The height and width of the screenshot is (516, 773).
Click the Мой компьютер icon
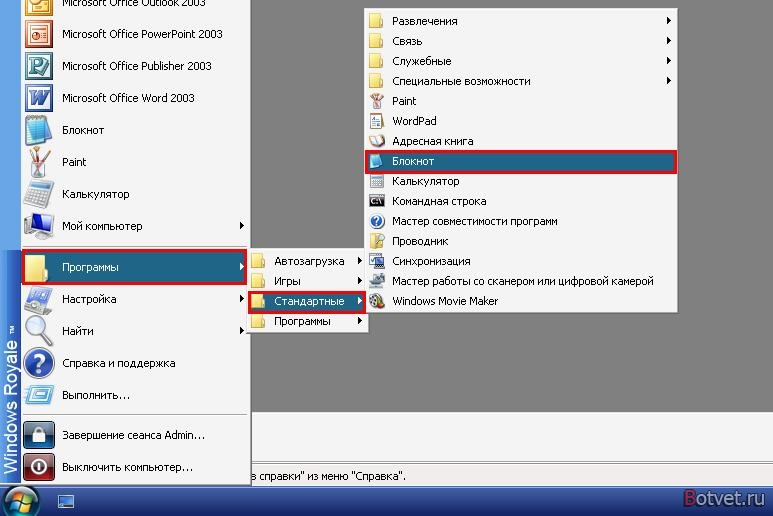[38, 226]
